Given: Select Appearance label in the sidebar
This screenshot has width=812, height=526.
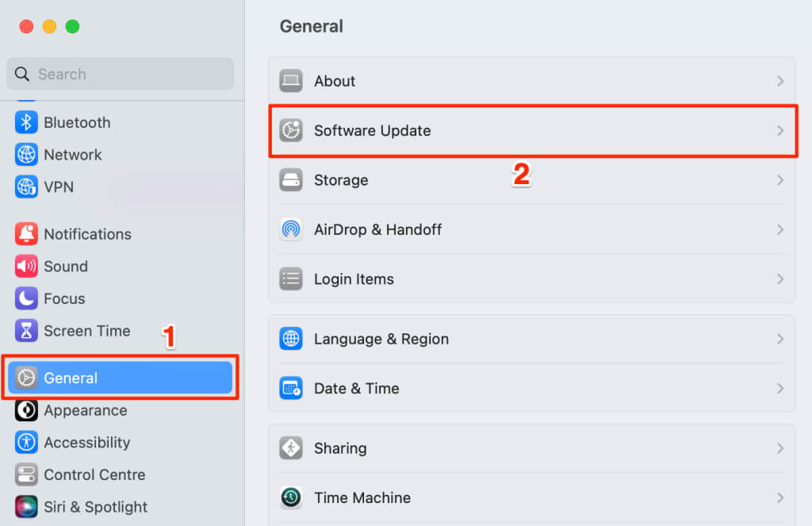Looking at the screenshot, I should coord(86,410).
